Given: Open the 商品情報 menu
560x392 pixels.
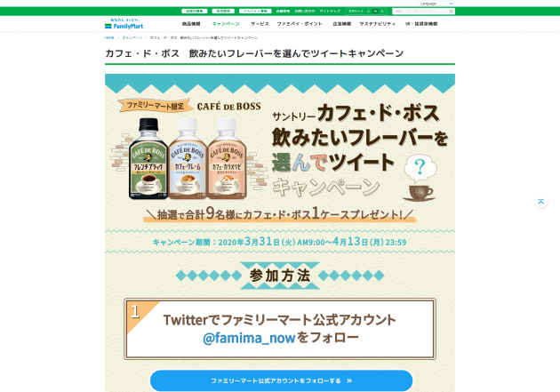Looking at the screenshot, I should pos(191,24).
